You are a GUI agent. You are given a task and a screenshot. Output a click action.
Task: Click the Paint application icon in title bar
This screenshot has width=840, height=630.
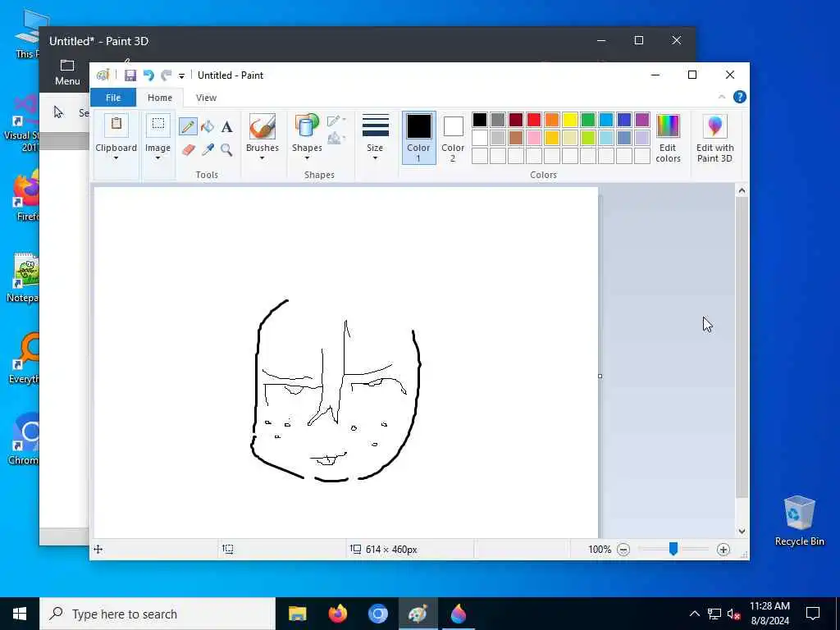click(x=103, y=75)
